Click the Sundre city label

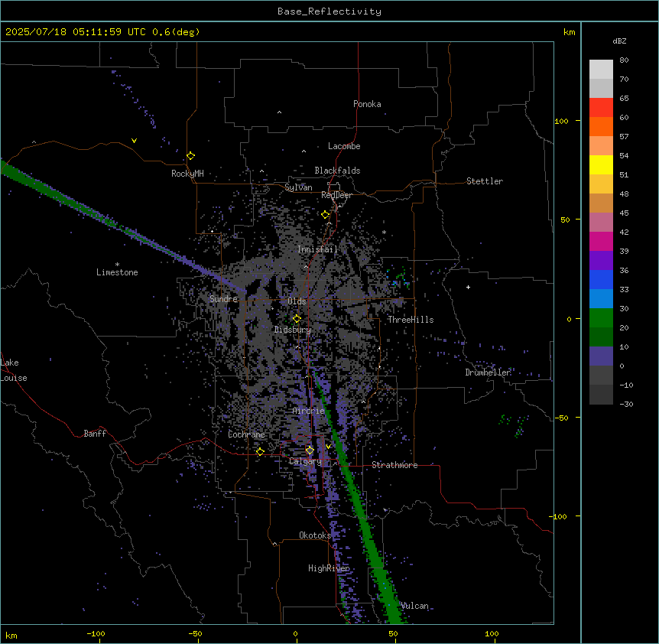point(223,299)
